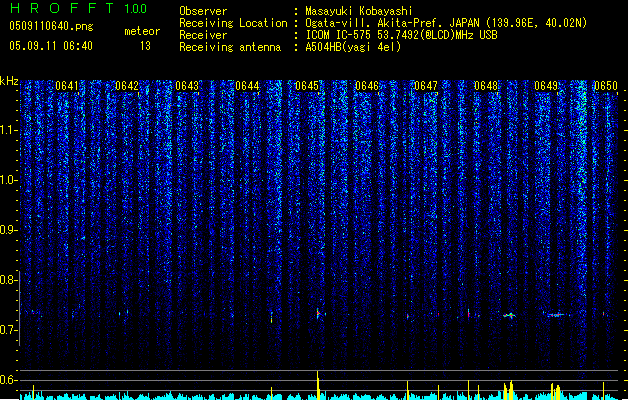
Task: Click the 0648 time marker
Action: point(486,86)
